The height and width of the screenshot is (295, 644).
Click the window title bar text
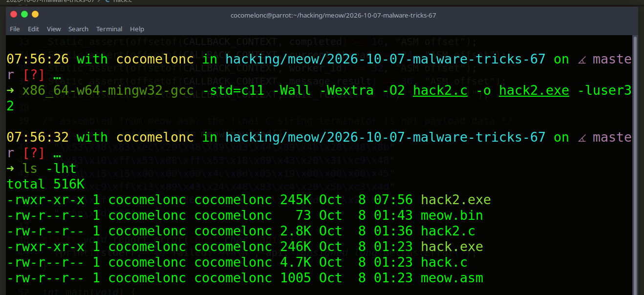click(x=333, y=15)
